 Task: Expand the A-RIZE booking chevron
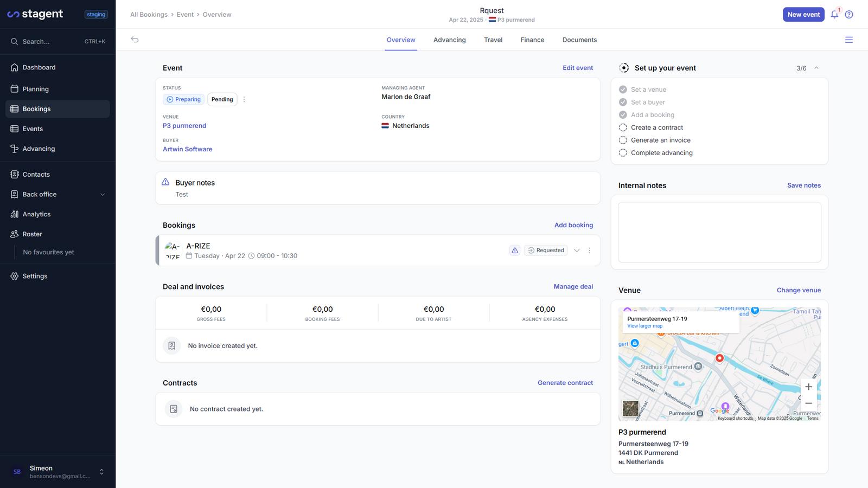[577, 251]
